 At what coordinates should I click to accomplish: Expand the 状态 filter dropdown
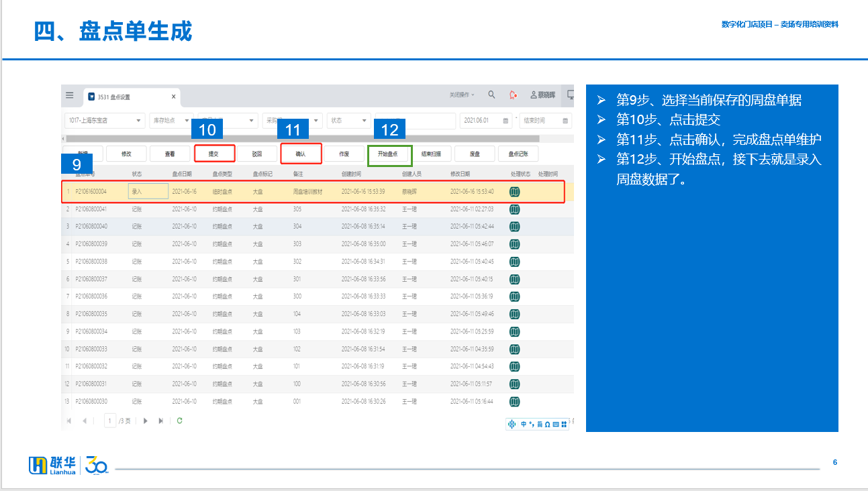348,121
